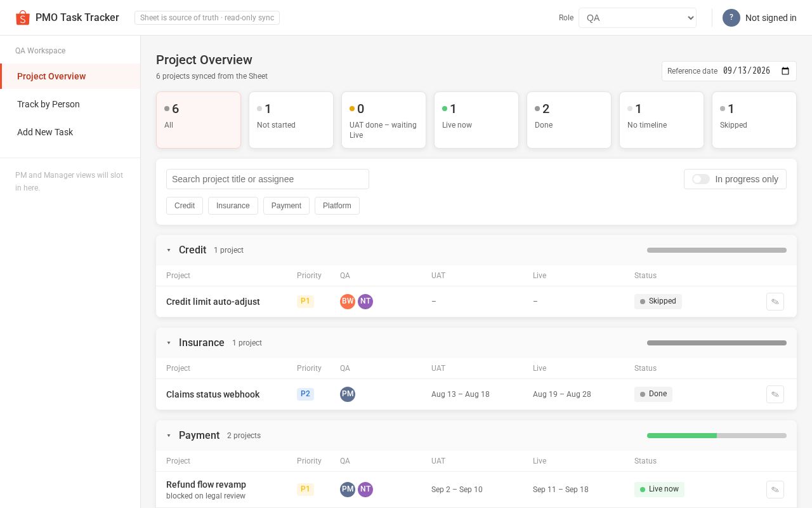Click the '2 projects' count beside Payment
The image size is (812, 508).
pos(244,436)
